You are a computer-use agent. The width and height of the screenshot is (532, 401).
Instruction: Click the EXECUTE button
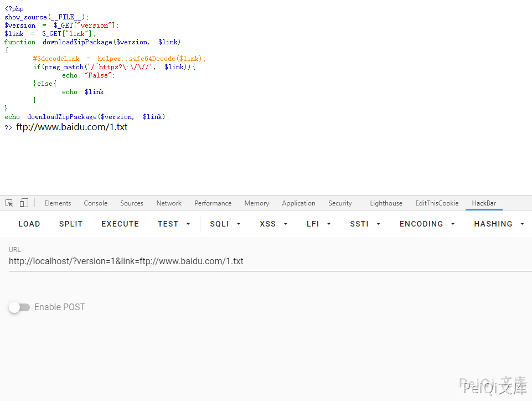[120, 224]
